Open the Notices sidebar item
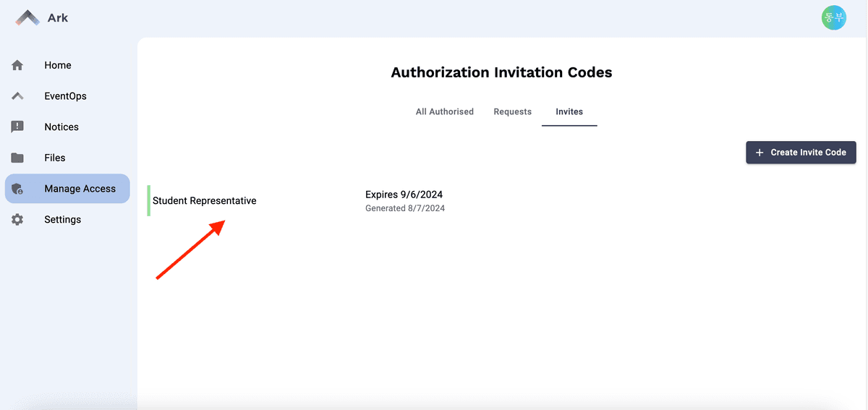This screenshot has height=410, width=868. click(61, 127)
